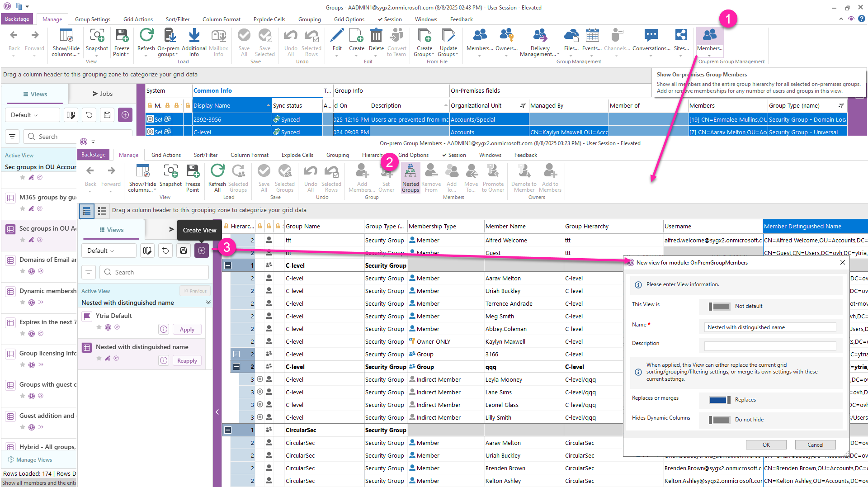The image size is (868, 487).
Task: Toggle the Hides Dynamic Columns switch
Action: pos(719,420)
